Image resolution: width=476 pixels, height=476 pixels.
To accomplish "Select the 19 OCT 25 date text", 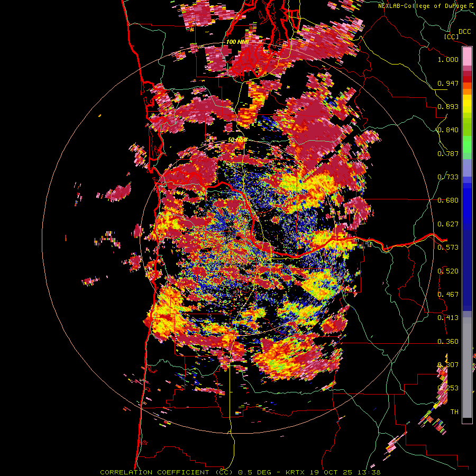I will click(x=331, y=472).
